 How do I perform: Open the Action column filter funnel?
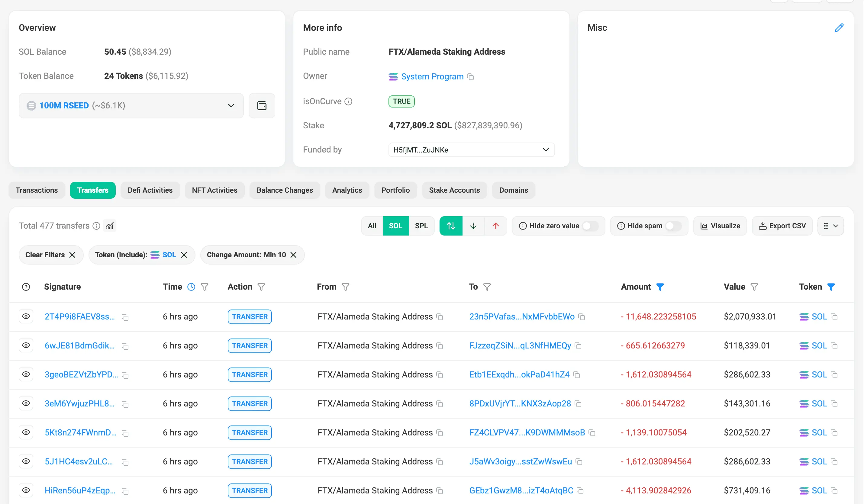tap(261, 287)
